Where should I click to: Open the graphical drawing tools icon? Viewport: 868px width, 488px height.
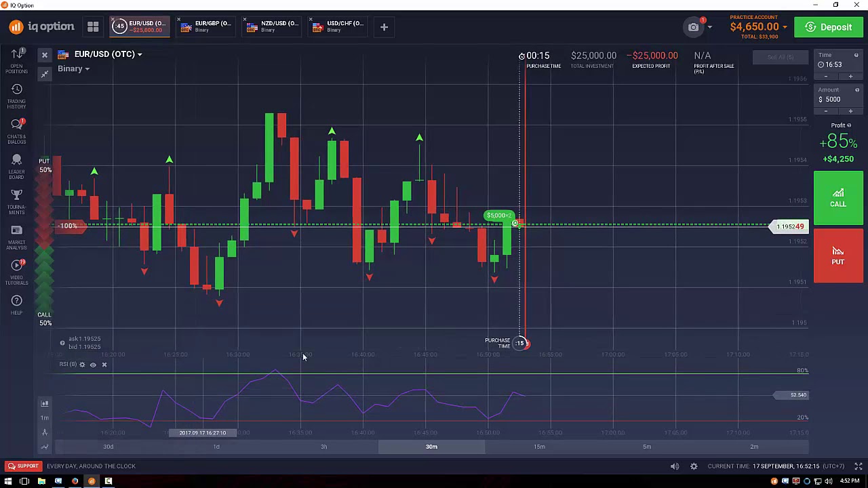(x=45, y=432)
